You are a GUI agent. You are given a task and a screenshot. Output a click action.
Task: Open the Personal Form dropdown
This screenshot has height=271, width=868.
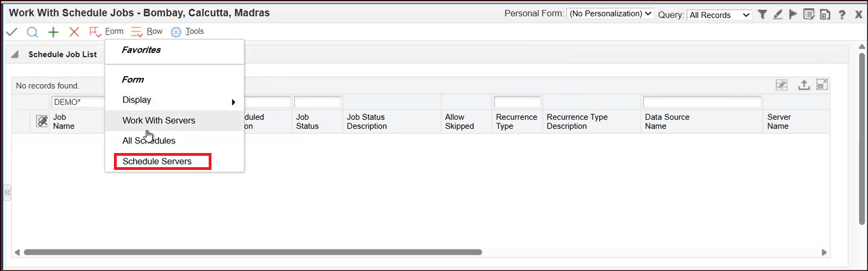[610, 14]
